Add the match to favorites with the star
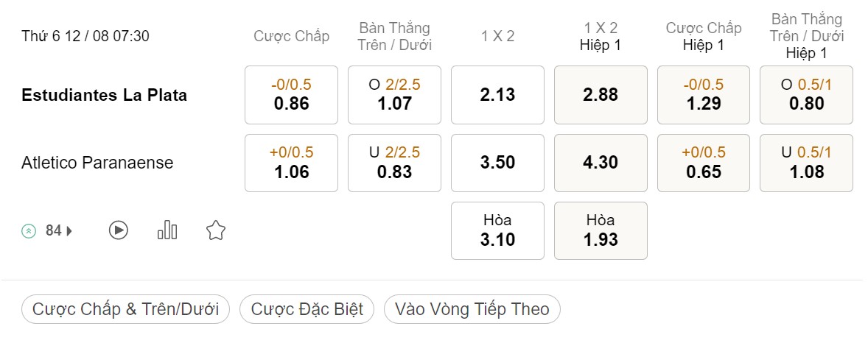Viewport: 868px width, 343px height. click(215, 230)
